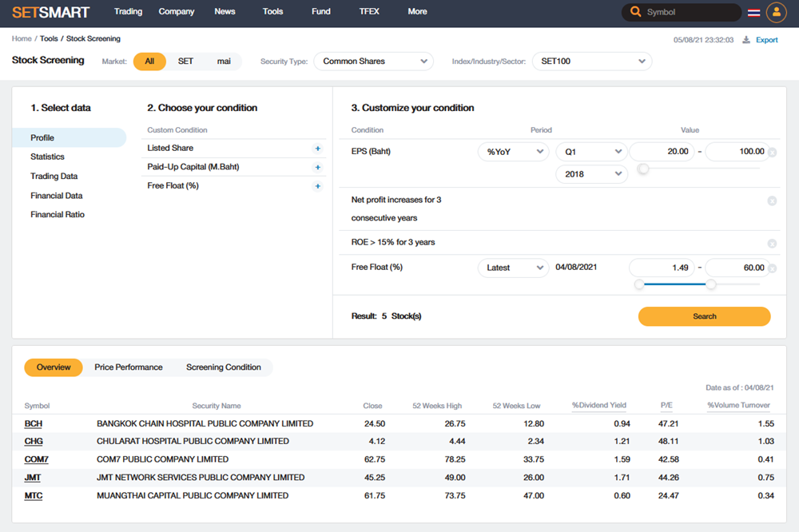799x532 pixels.
Task: Open the BCH symbol link
Action: click(33, 424)
